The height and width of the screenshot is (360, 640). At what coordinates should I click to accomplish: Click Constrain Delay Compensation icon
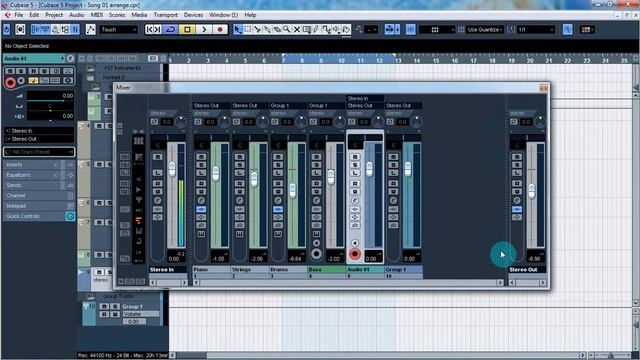pyautogui.click(x=20, y=29)
